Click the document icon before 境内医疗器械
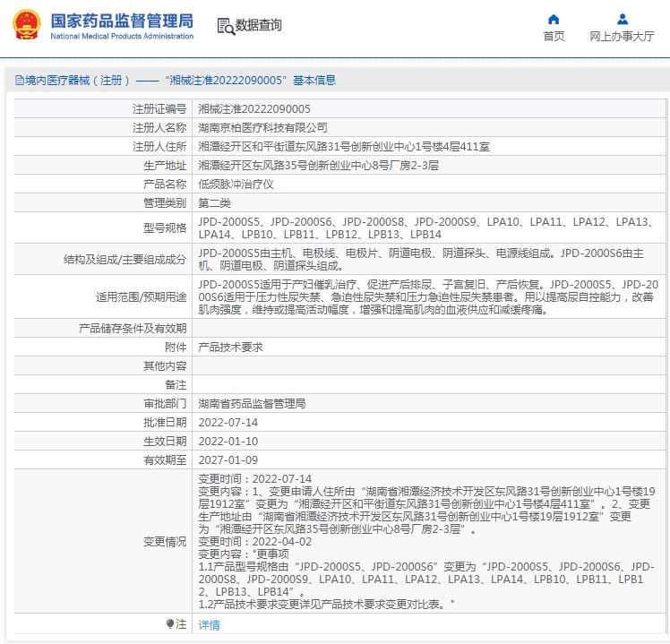This screenshot has height=644, width=670. point(19,80)
